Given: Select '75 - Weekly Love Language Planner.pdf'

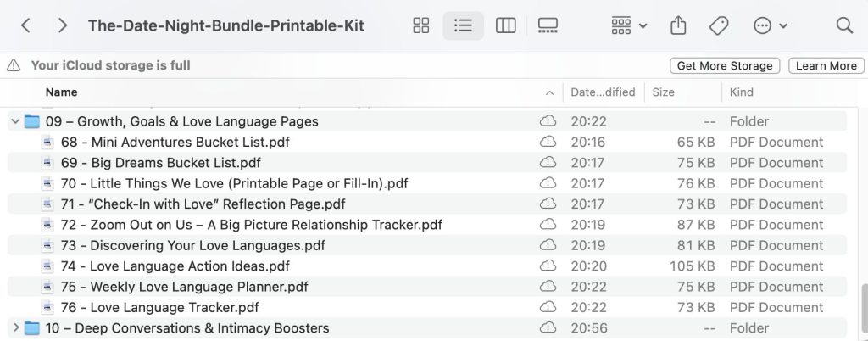Looking at the screenshot, I should (184, 287).
